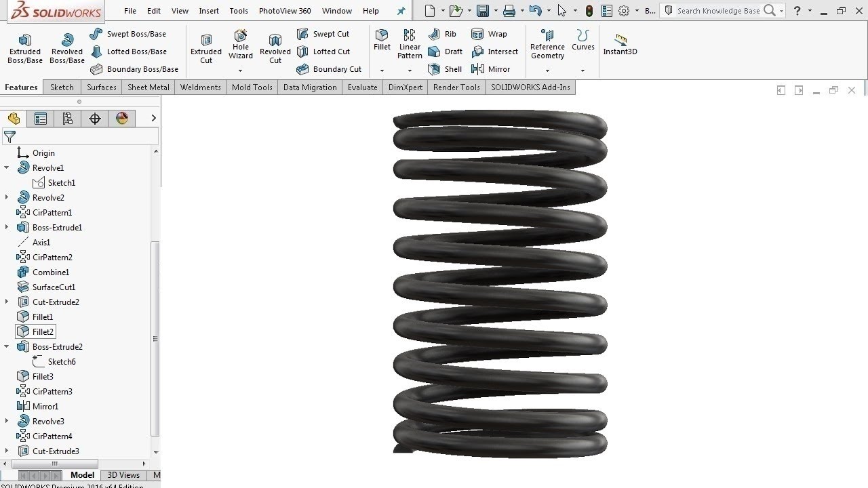Select the Extruded Boss/Base tool
The width and height of the screenshot is (868, 488).
[x=25, y=48]
